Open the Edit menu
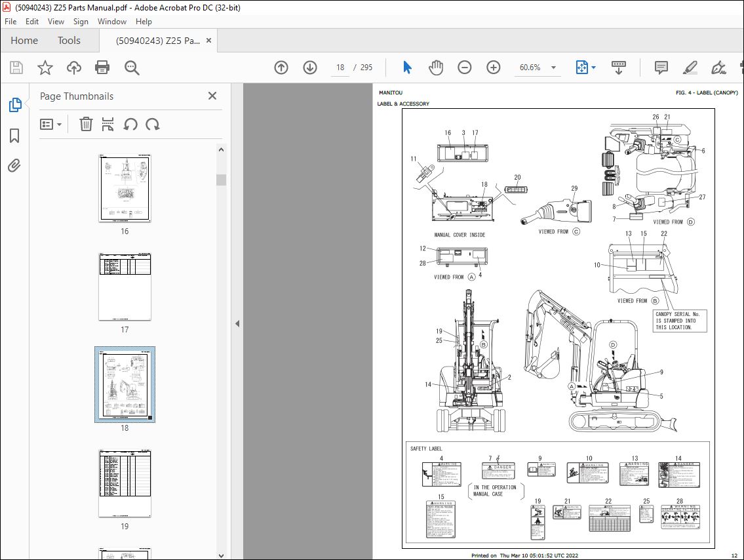Viewport: 744px width, 560px height. [31, 22]
